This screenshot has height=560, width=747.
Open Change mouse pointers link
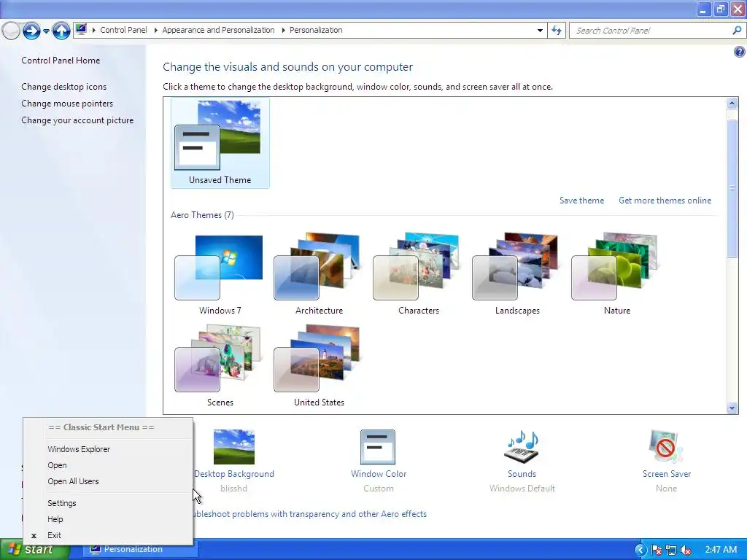pos(67,104)
